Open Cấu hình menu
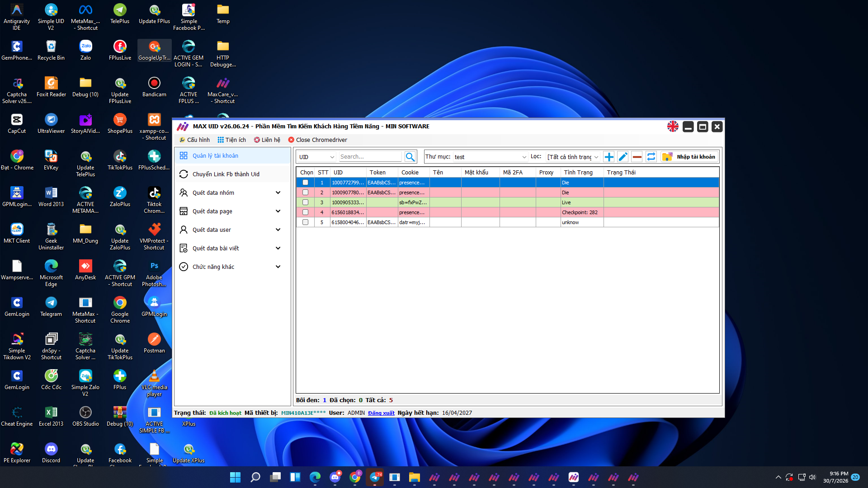 (194, 140)
